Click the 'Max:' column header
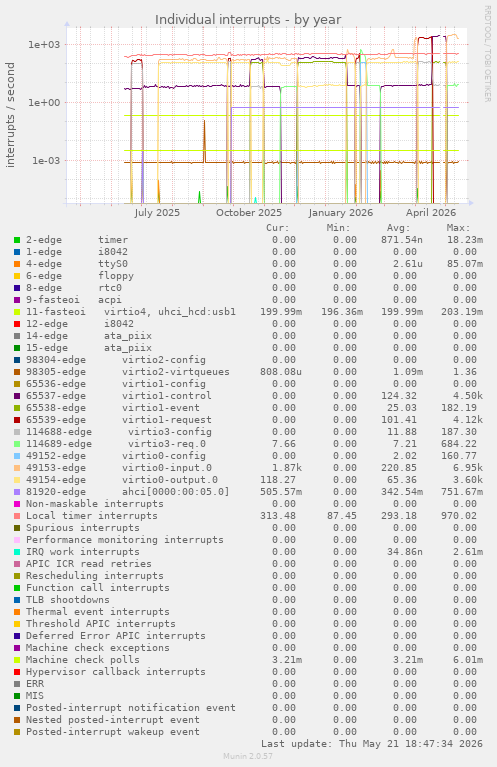Image resolution: width=497 pixels, height=767 pixels. (458, 228)
